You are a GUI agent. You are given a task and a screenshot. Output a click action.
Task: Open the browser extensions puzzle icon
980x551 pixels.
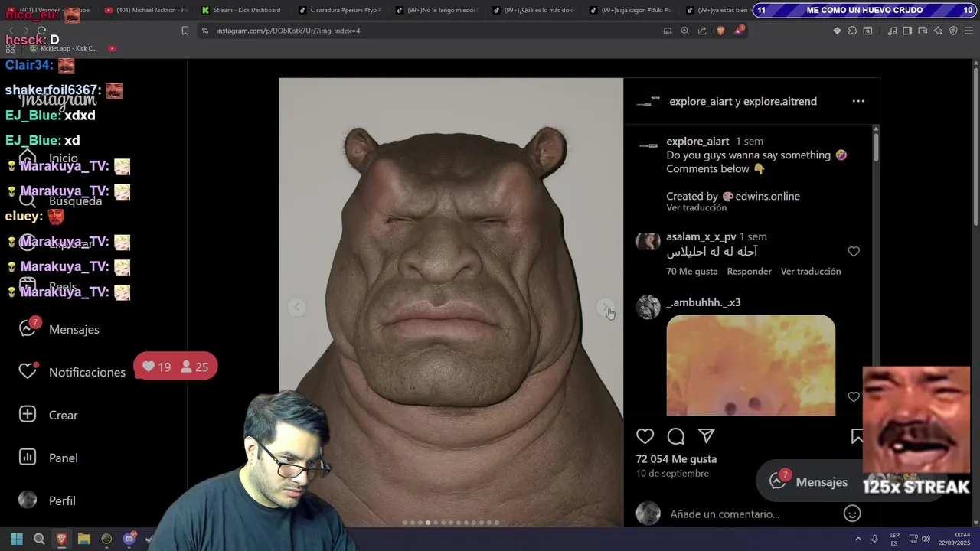tap(852, 31)
